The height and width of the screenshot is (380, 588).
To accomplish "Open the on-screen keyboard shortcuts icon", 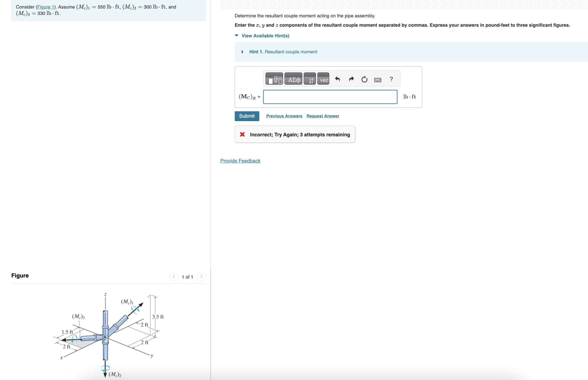I will [378, 79].
